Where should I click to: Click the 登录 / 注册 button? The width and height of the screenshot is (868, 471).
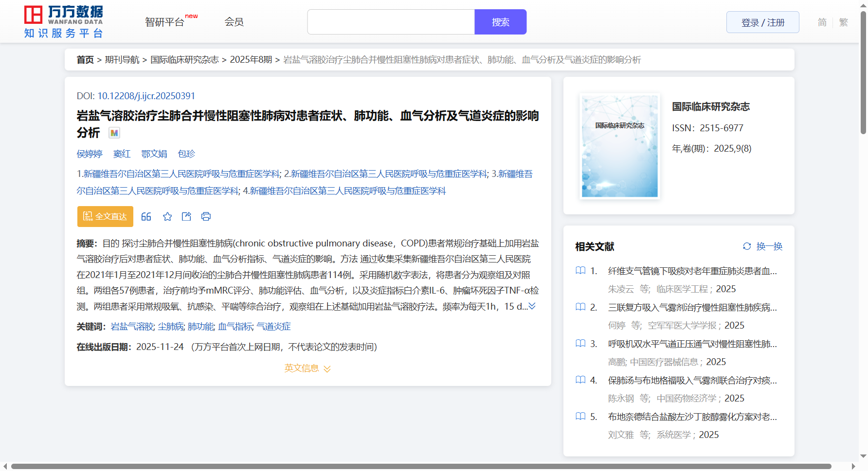point(762,22)
